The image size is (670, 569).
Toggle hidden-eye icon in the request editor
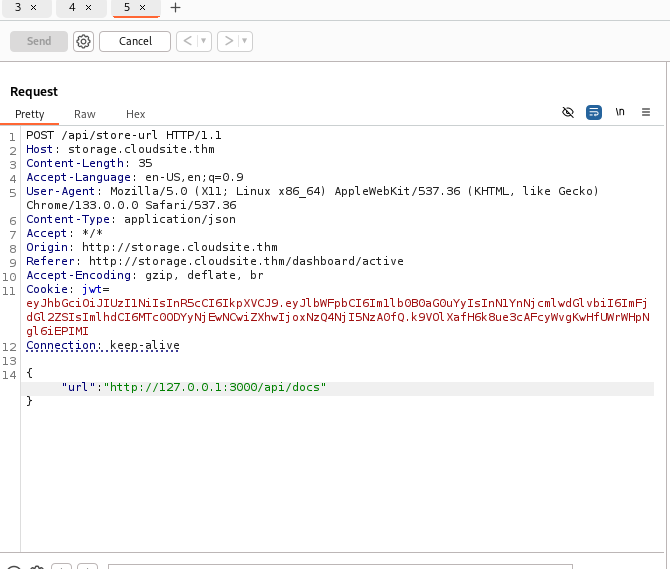(x=568, y=113)
